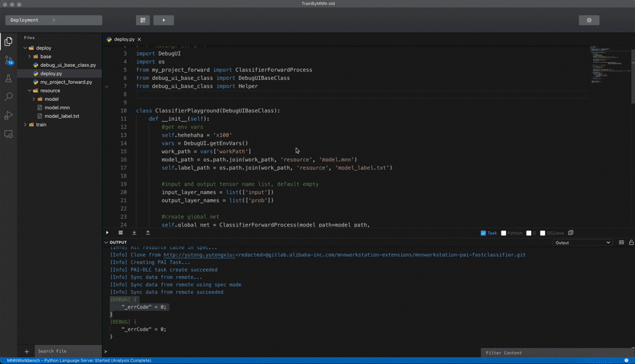Close the deploy.py tab

(140, 39)
